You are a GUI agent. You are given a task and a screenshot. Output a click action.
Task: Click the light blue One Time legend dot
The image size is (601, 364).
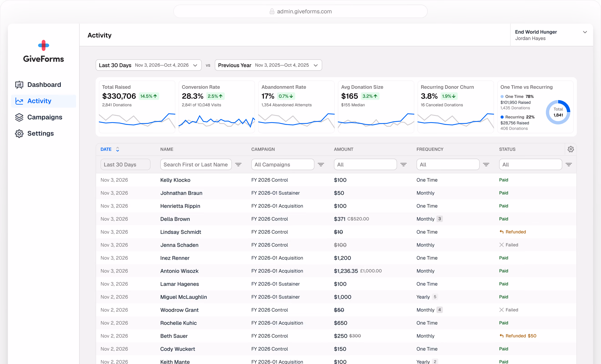click(502, 96)
